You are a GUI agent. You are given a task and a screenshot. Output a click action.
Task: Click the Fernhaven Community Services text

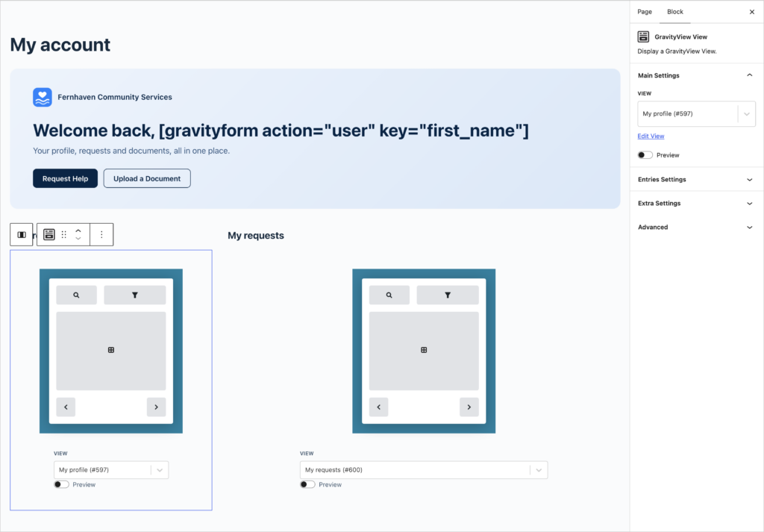point(115,97)
